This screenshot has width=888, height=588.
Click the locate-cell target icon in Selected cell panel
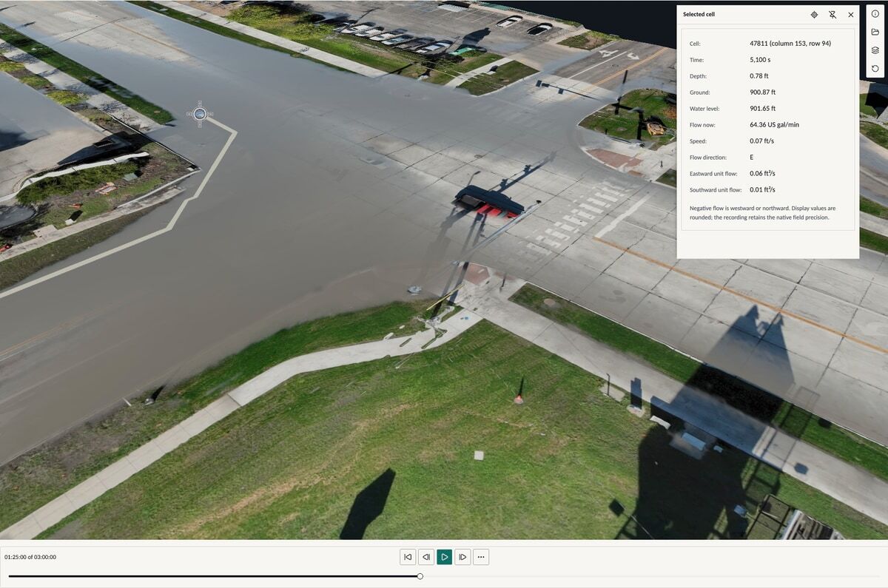814,15
